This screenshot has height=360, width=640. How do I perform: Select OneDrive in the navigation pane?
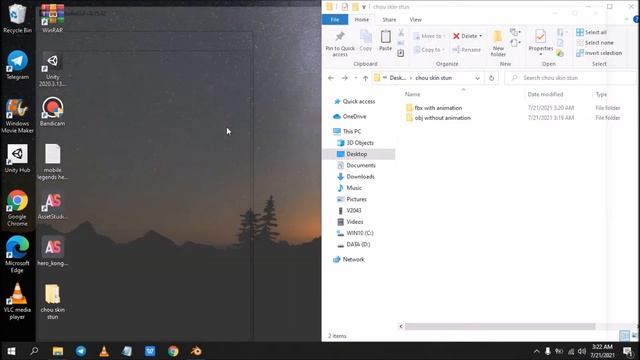coord(350,117)
